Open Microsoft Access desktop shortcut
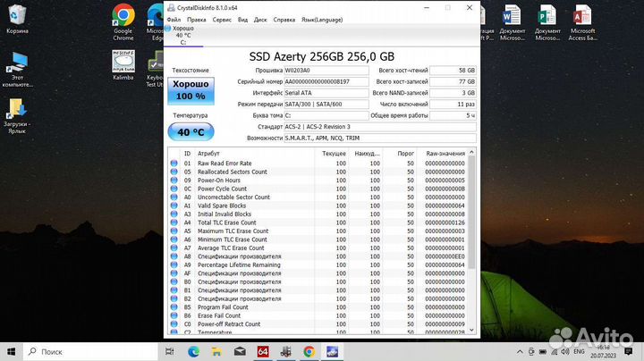This screenshot has width=644, height=361. pos(582,22)
